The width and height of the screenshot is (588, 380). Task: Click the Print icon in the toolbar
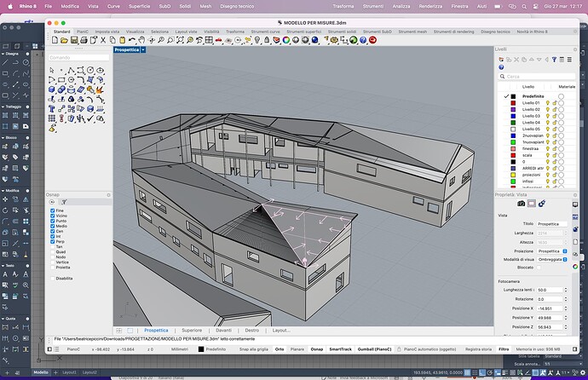pos(84,40)
